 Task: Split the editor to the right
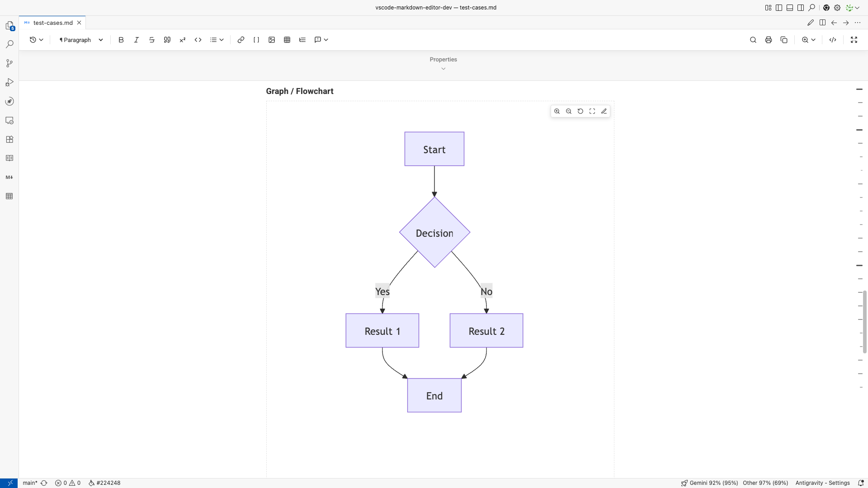822,23
